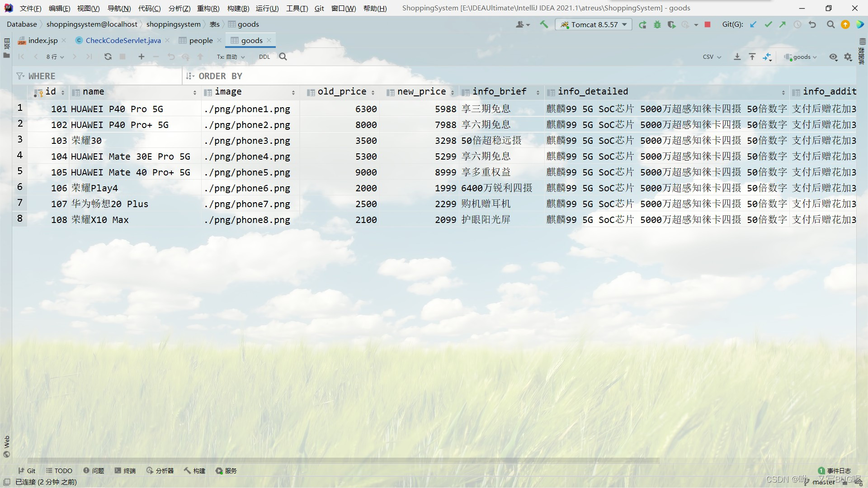
Task: Update project with blue Git arrow
Action: [753, 24]
